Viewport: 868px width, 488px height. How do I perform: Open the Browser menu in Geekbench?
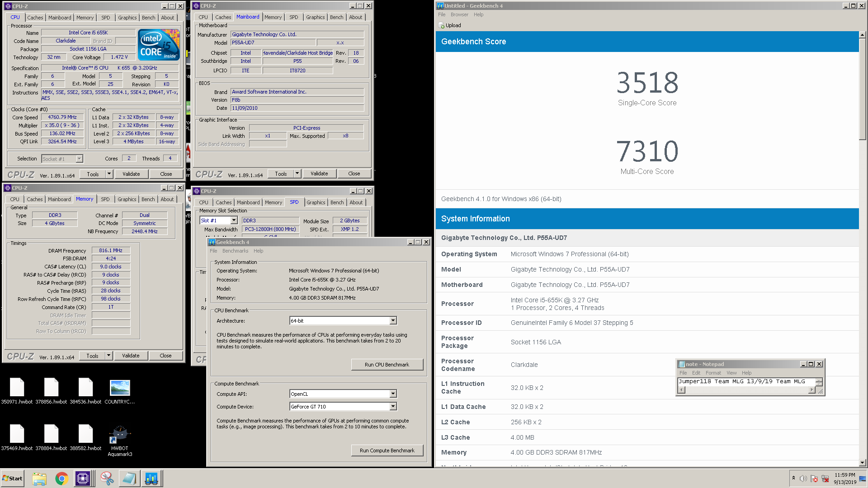pyautogui.click(x=459, y=14)
